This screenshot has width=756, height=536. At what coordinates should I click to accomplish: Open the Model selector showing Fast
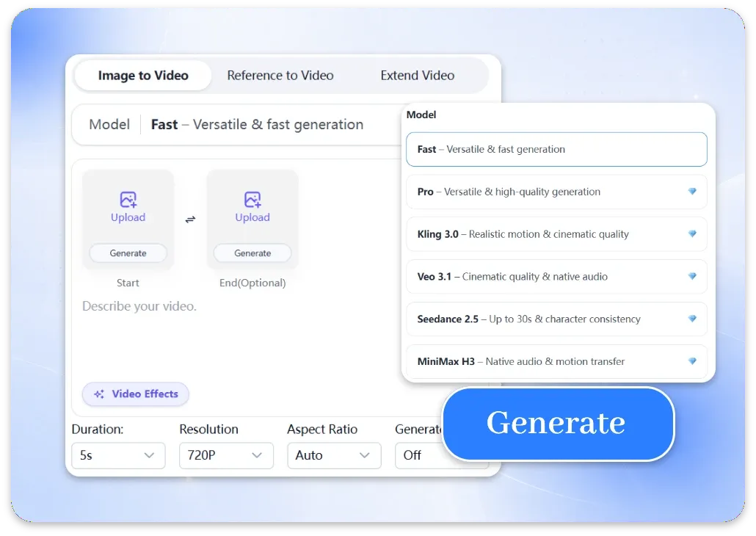tap(236, 125)
